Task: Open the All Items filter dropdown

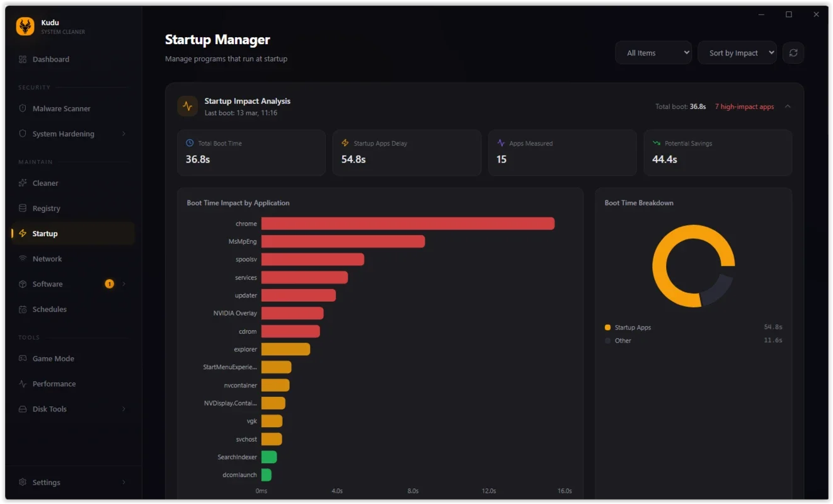Action: 653,53
